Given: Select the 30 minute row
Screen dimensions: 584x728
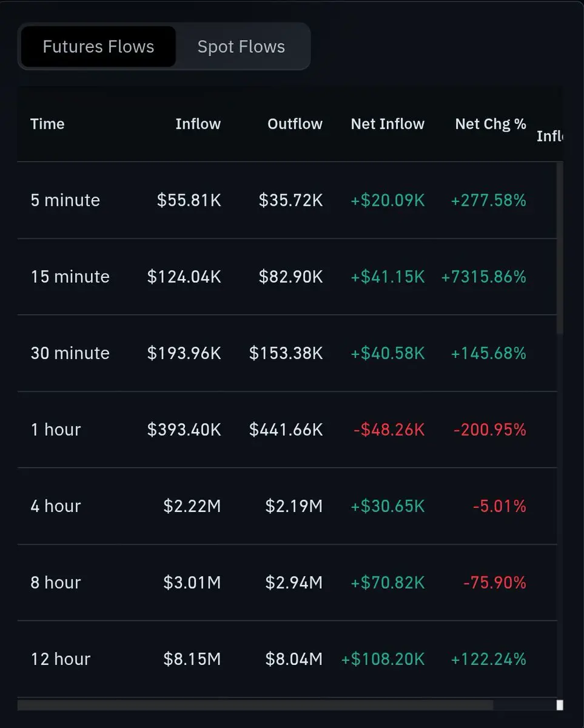Looking at the screenshot, I should [287, 353].
